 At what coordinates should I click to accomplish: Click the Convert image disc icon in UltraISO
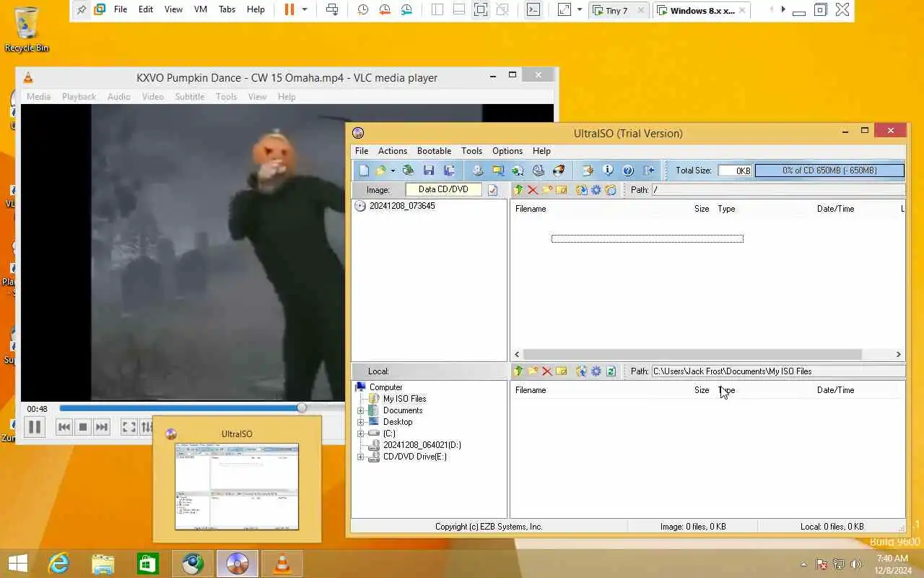tap(518, 171)
